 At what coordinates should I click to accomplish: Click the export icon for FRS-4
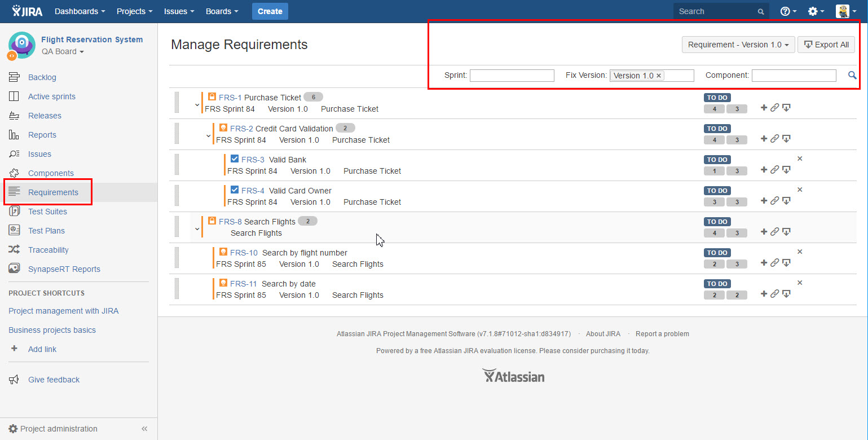click(786, 201)
